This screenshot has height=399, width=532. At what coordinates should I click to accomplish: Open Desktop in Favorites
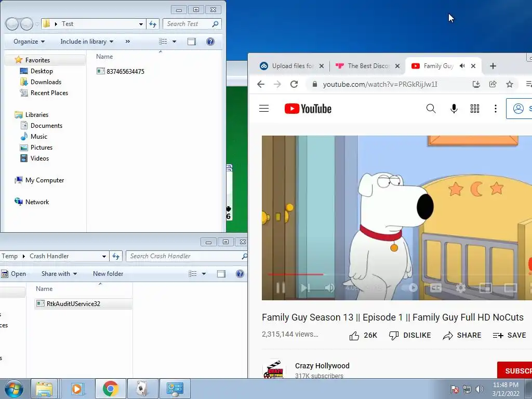[x=37, y=71]
